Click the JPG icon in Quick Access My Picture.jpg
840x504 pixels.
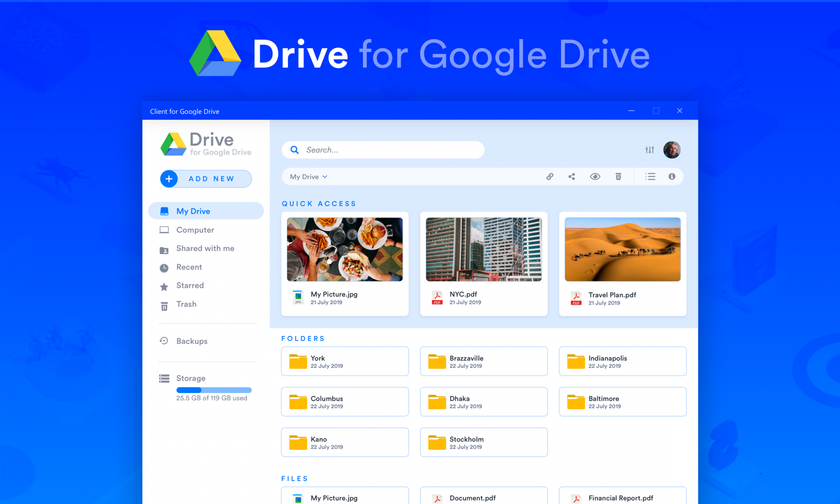[x=298, y=297]
